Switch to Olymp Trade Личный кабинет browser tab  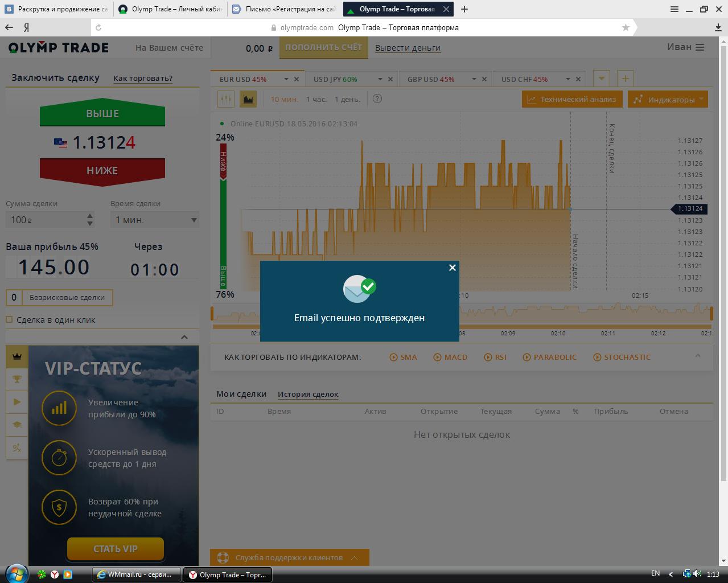point(170,9)
